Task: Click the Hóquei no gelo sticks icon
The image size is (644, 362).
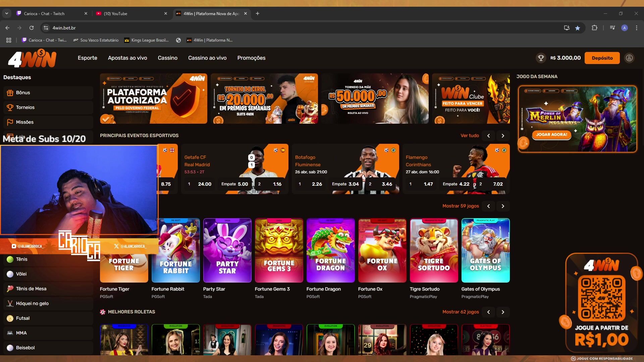Action: 10,304
